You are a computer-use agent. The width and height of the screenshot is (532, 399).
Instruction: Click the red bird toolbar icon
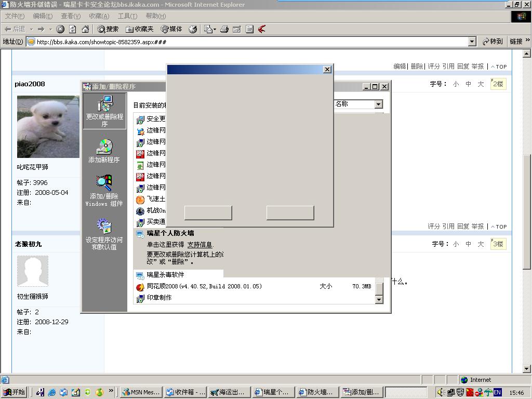pos(262,29)
